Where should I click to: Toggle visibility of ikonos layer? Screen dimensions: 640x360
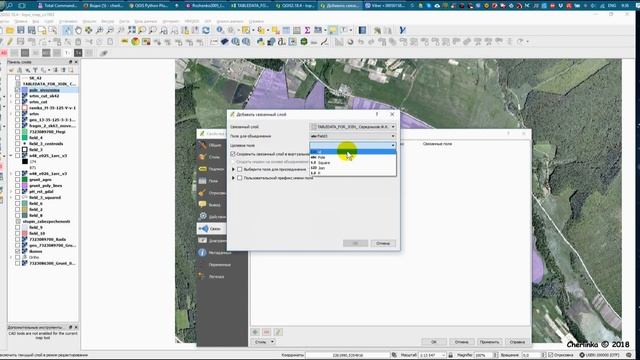[18, 251]
